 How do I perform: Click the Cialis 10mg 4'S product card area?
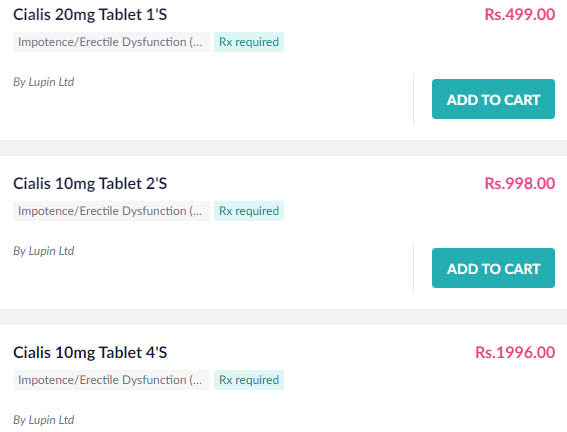pos(284,378)
